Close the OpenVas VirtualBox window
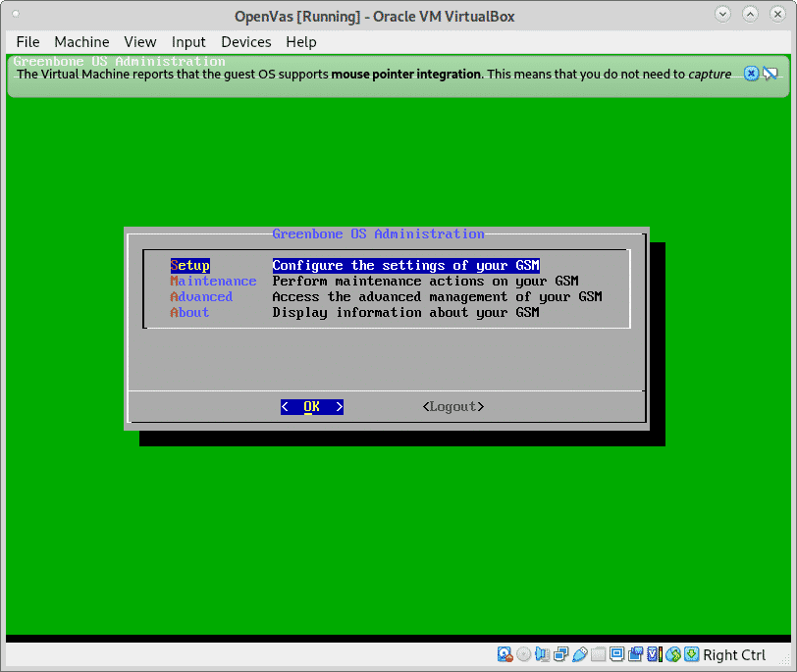797x672 pixels. 777,14
